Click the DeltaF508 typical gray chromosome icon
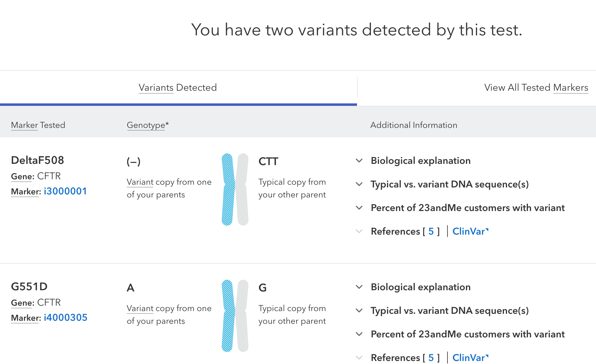 [x=243, y=190]
